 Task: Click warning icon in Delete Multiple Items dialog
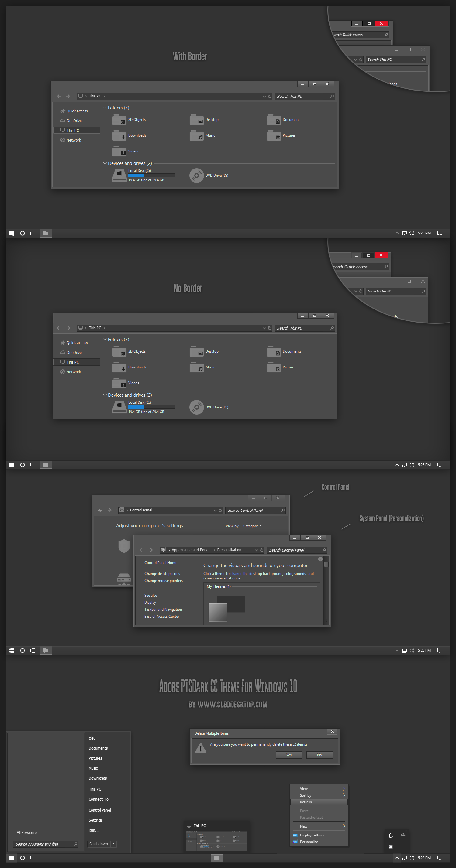click(x=201, y=748)
